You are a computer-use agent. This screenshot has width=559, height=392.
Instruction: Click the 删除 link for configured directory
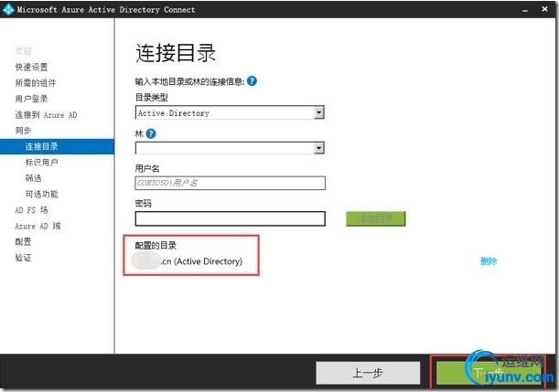[489, 261]
